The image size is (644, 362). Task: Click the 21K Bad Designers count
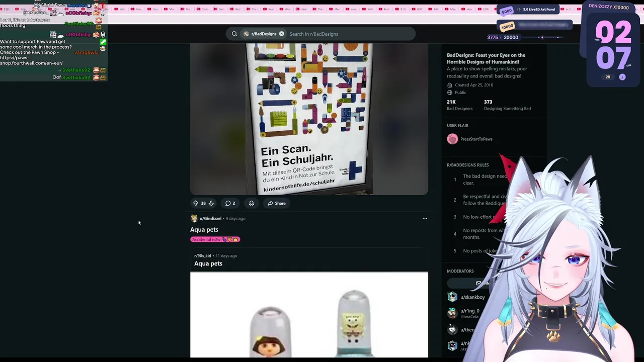[x=459, y=105]
